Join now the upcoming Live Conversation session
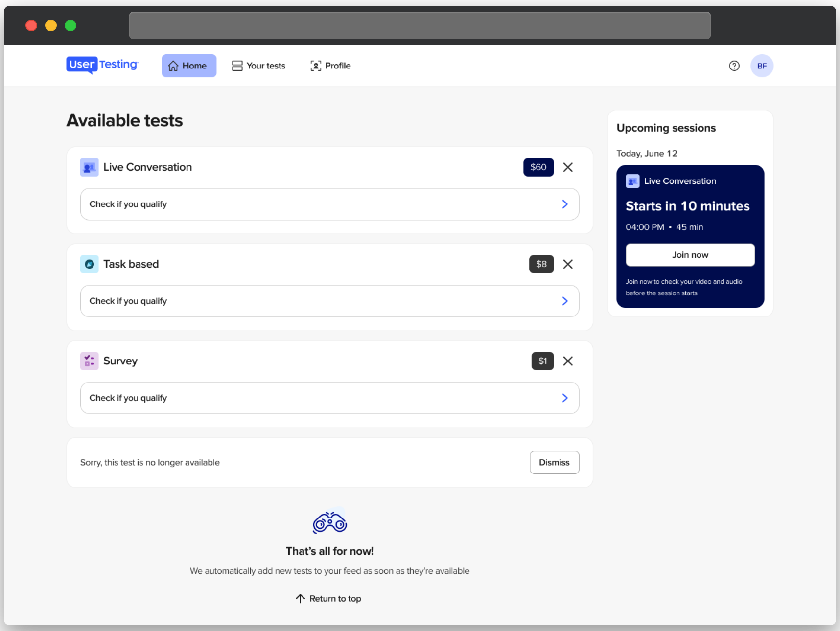The width and height of the screenshot is (840, 631). pos(690,255)
